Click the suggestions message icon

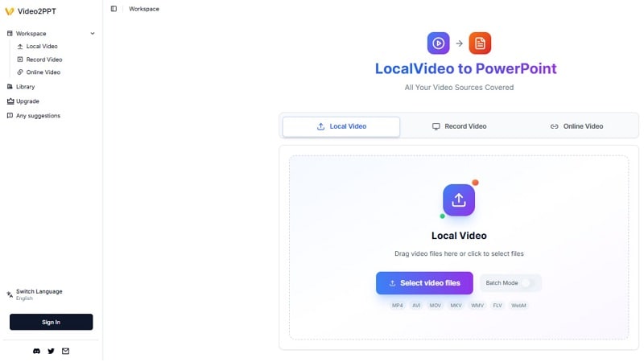(x=10, y=116)
